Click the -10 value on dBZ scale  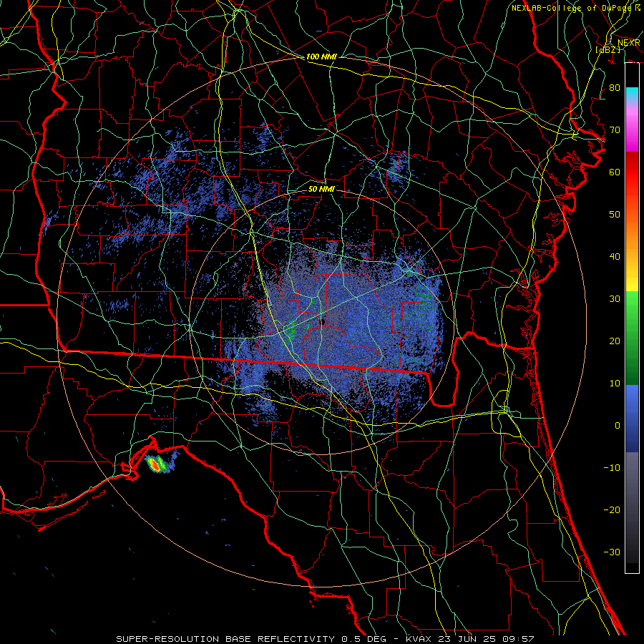tap(612, 468)
